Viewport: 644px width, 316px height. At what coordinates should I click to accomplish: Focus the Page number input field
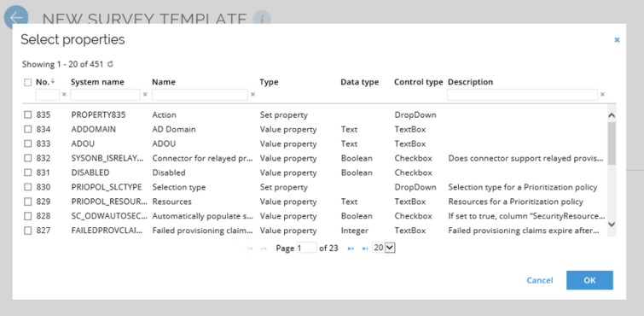(306, 248)
